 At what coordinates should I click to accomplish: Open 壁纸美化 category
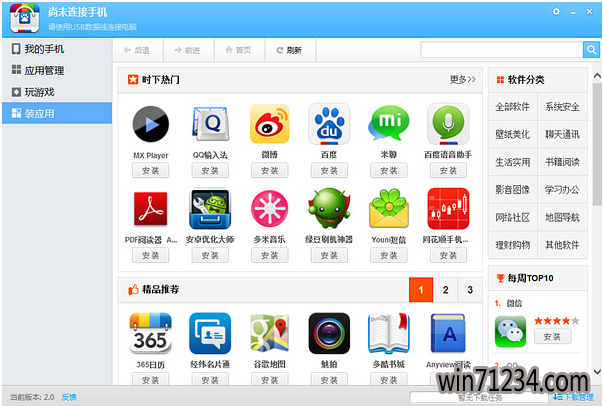pyautogui.click(x=513, y=134)
